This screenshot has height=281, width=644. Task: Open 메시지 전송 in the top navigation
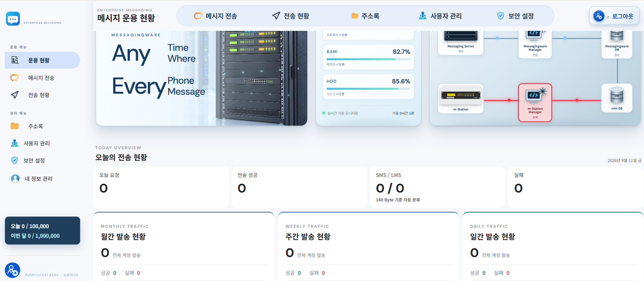(216, 16)
